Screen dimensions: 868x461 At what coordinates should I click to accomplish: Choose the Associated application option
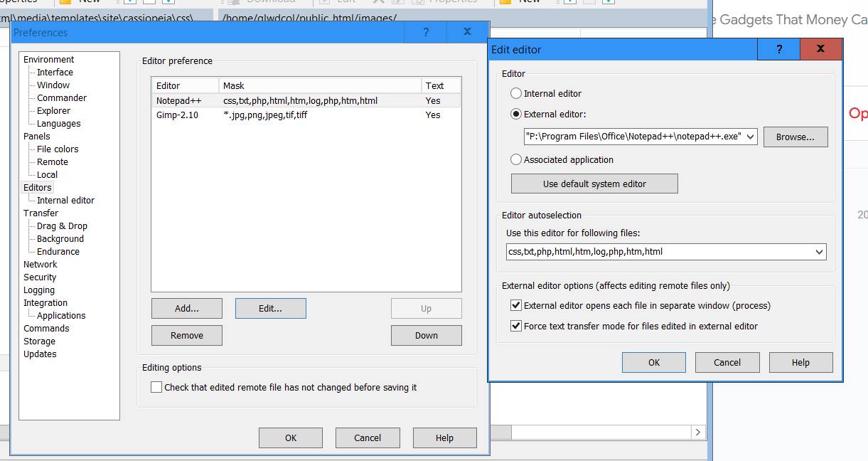(516, 159)
